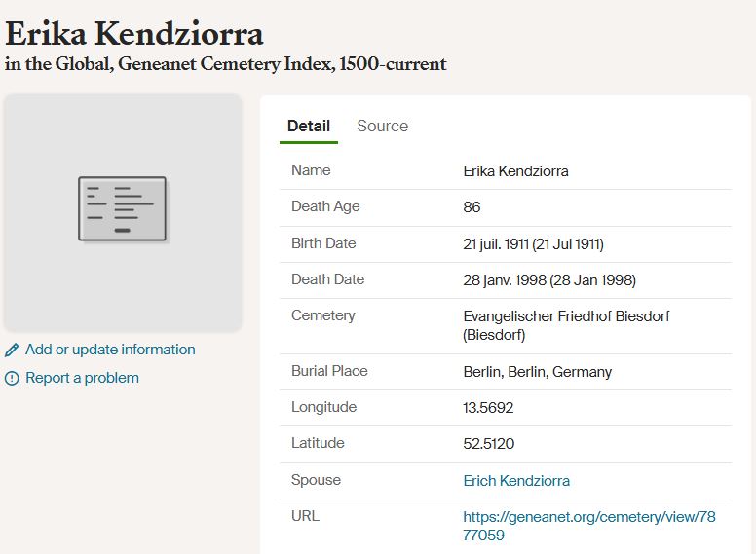Image resolution: width=756 pixels, height=554 pixels.
Task: Open the Report a problem link
Action: (x=82, y=378)
